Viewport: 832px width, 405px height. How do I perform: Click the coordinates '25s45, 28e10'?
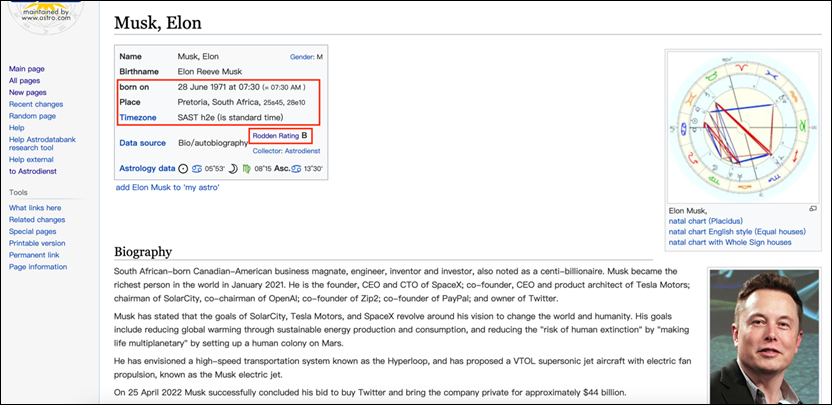(x=284, y=102)
